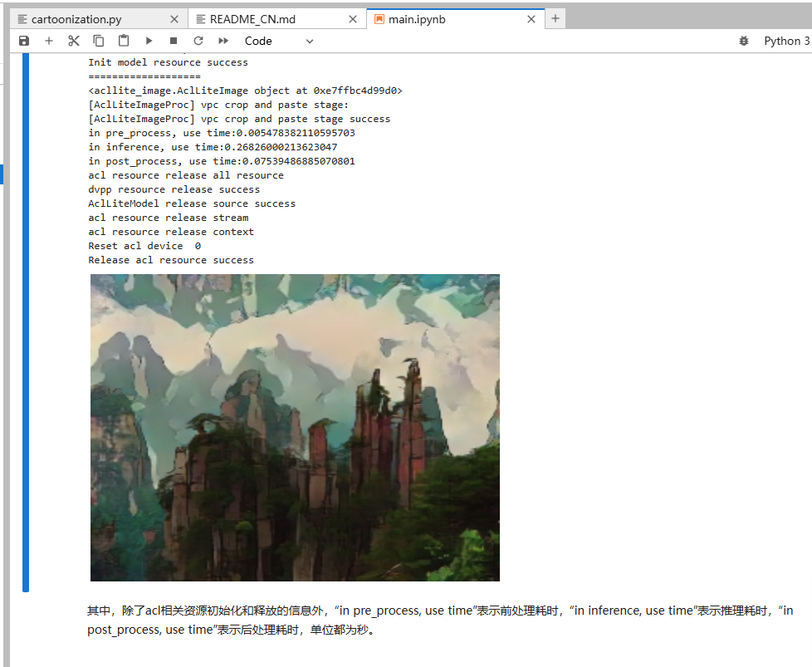Restart the kernel

pos(198,40)
